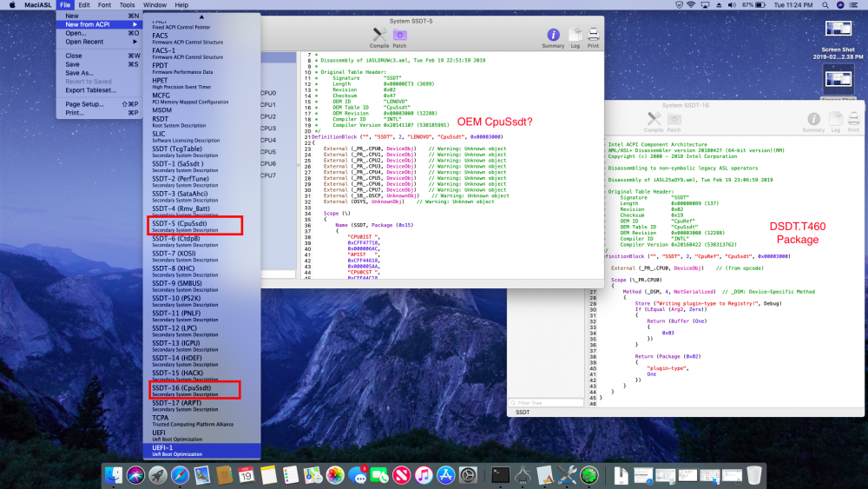Open iTunes from the dock
The height and width of the screenshot is (489, 868).
pyautogui.click(x=424, y=475)
